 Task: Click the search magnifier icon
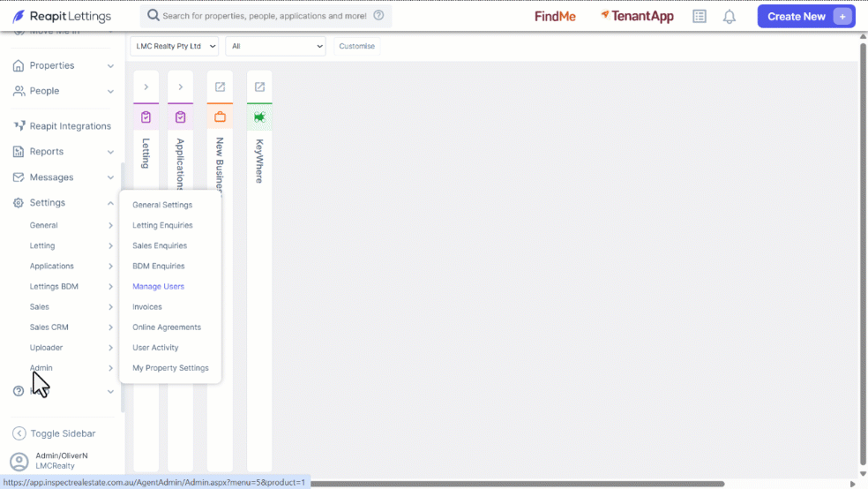153,16
